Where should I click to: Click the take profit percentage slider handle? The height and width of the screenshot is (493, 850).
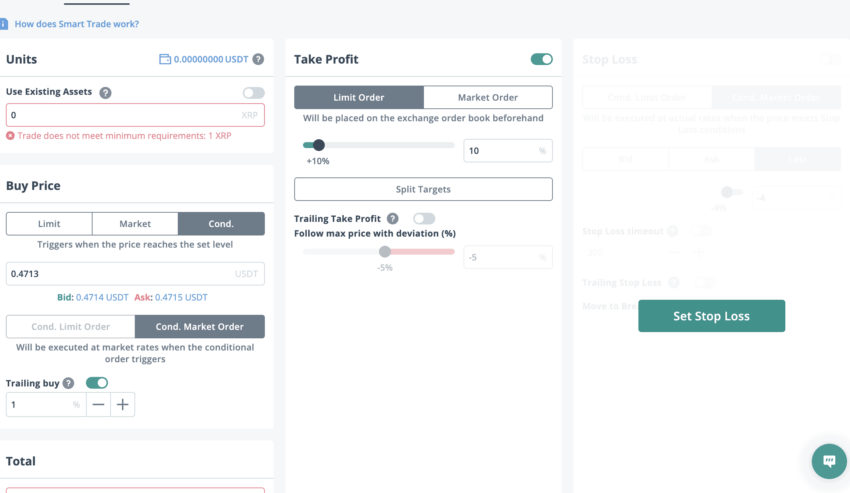tap(319, 145)
